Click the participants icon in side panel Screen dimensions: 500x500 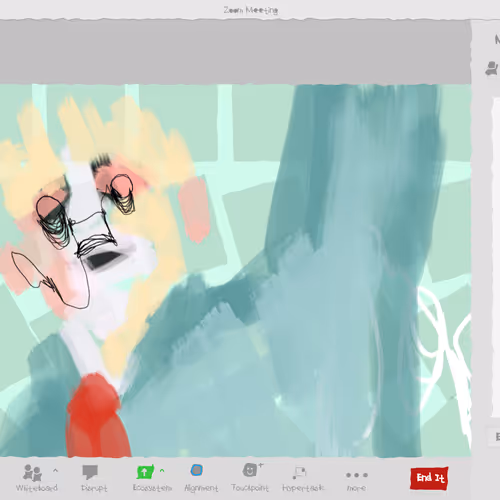[x=493, y=68]
